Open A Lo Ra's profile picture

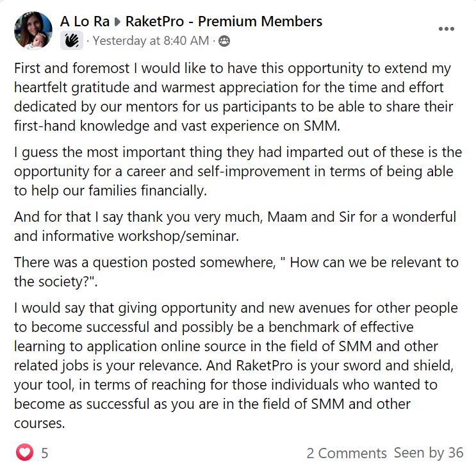pos(33,30)
